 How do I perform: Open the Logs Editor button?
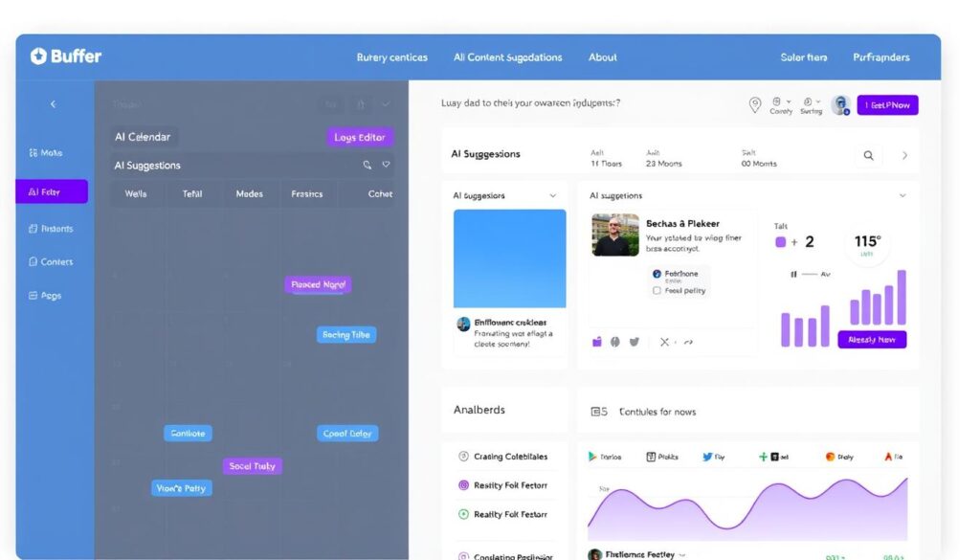[x=360, y=137]
